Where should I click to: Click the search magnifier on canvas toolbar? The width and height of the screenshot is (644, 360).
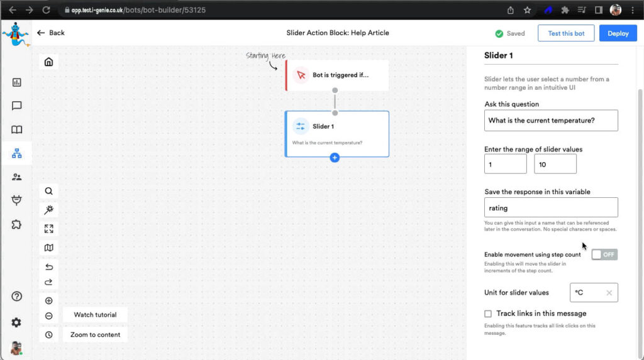pos(48,191)
